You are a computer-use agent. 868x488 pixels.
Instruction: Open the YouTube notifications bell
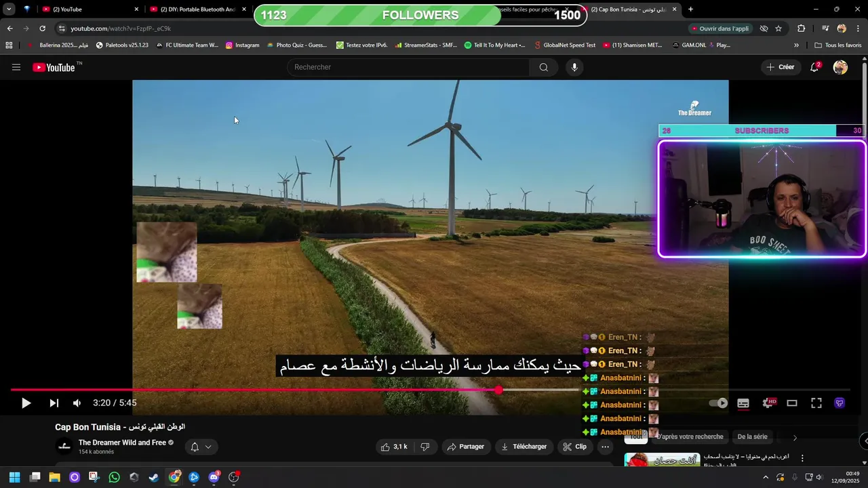pos(814,67)
